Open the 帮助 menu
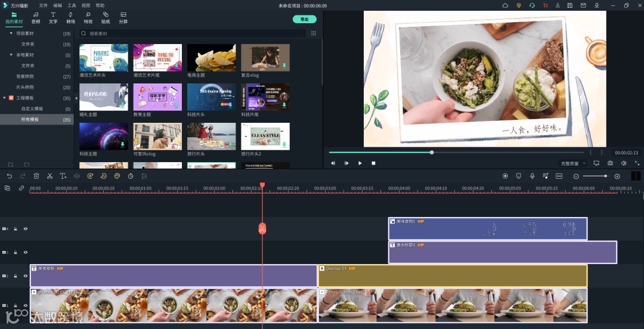644x329 pixels. 100,6
